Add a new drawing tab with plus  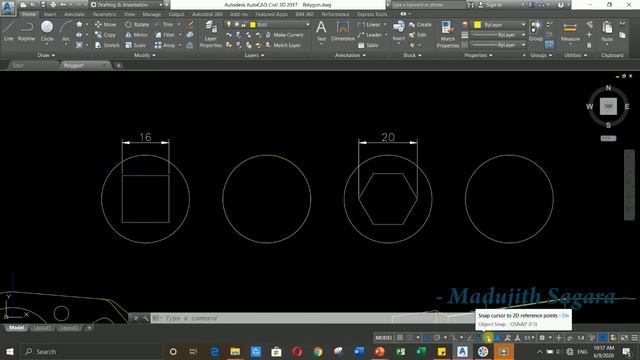coord(118,65)
